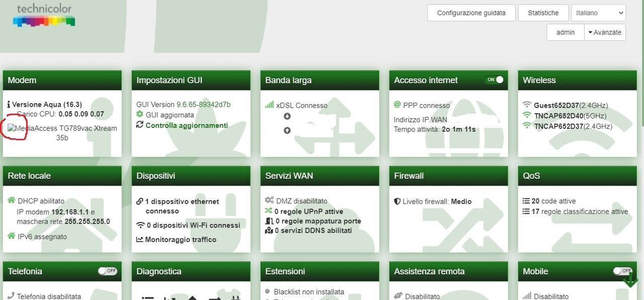Open the Telefonia card title
The height and width of the screenshot is (300, 644).
pos(25,271)
